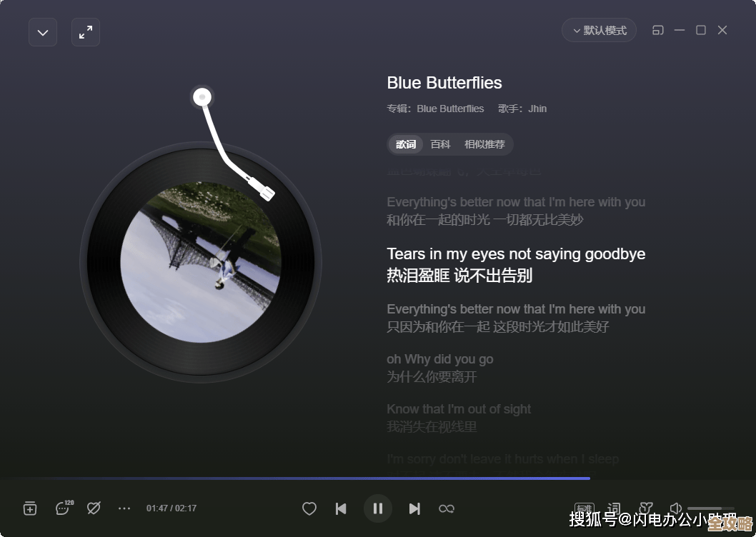Viewport: 756px width, 537px height.
Task: Switch to mini player mode icon
Action: coord(658,31)
